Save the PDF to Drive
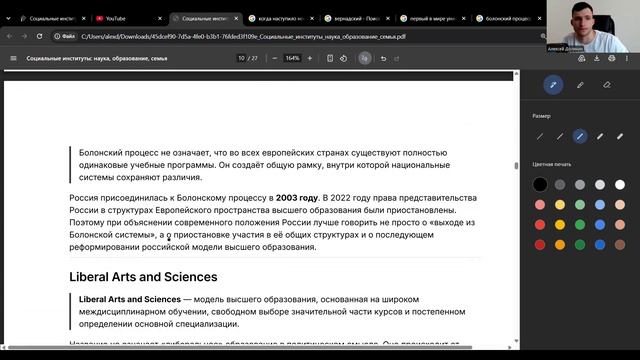 pyautogui.click(x=582, y=58)
